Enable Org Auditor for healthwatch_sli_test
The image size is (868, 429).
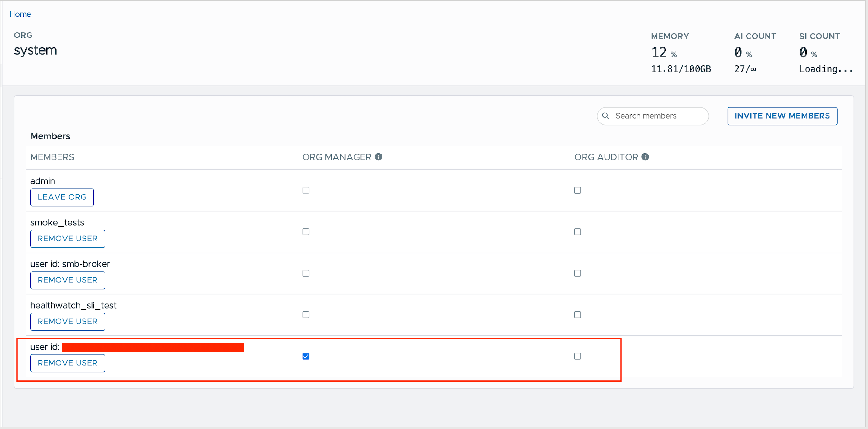[x=577, y=315]
